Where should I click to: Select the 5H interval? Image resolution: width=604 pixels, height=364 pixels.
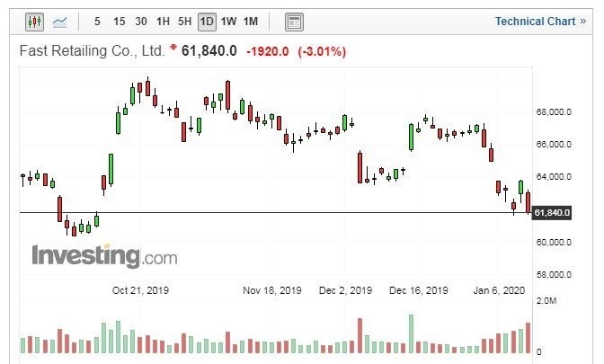(185, 22)
